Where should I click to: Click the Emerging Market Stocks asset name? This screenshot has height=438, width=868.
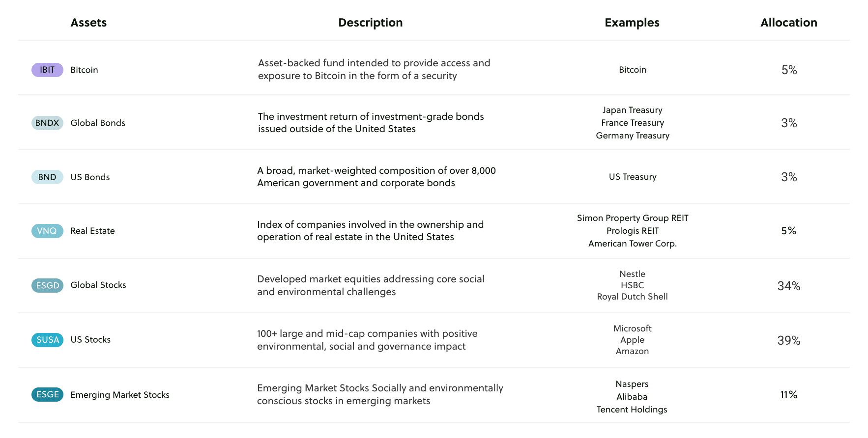(x=120, y=395)
